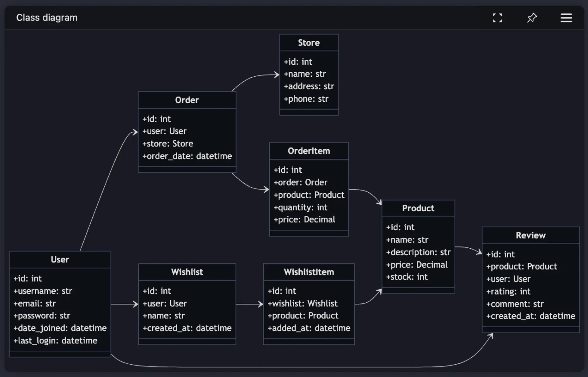Screen dimensions: 588x377
Task: Select the +quantity: int attribute
Action: click(300, 208)
